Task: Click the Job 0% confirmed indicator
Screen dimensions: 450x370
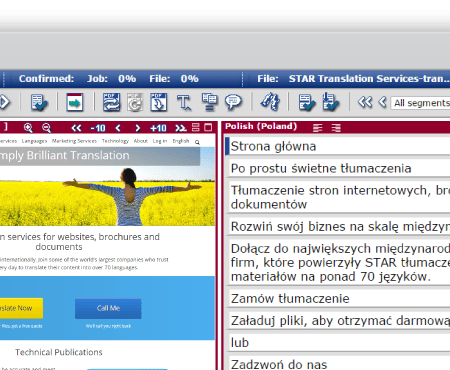Action: coord(112,79)
